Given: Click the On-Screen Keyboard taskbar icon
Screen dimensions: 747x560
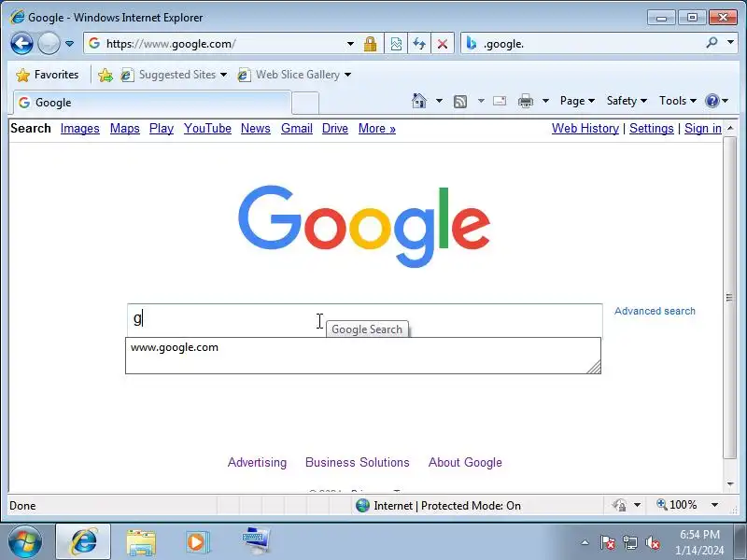Looking at the screenshot, I should (x=256, y=541).
